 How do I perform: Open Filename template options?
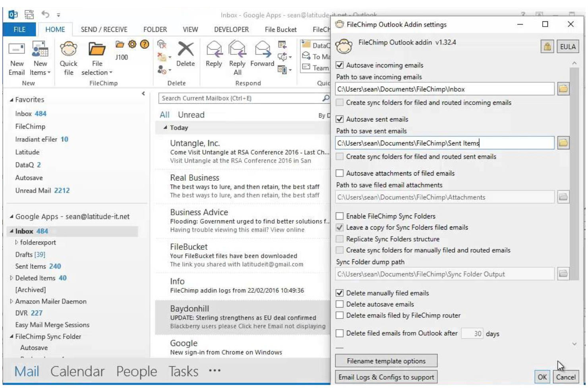tap(386, 361)
